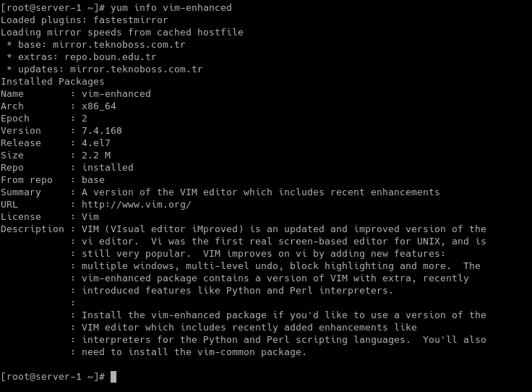The height and width of the screenshot is (392, 532).
Task: Click the updates mirror hostname line
Action: pos(105,69)
